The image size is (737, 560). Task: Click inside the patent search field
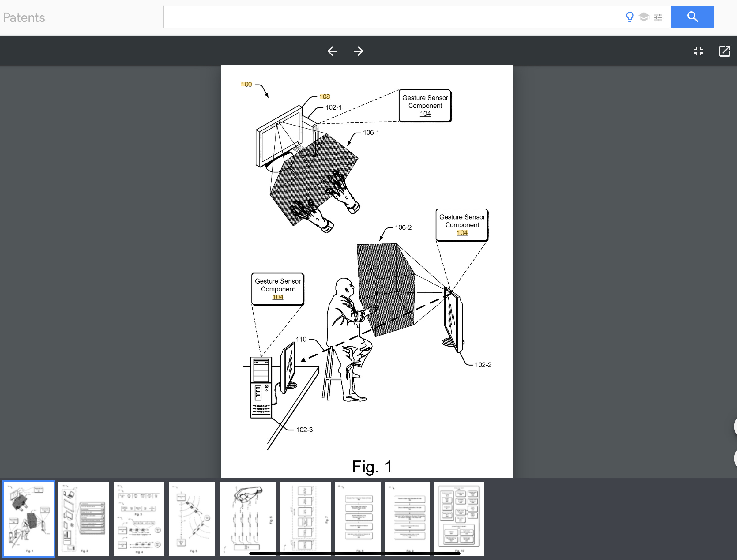click(x=383, y=17)
